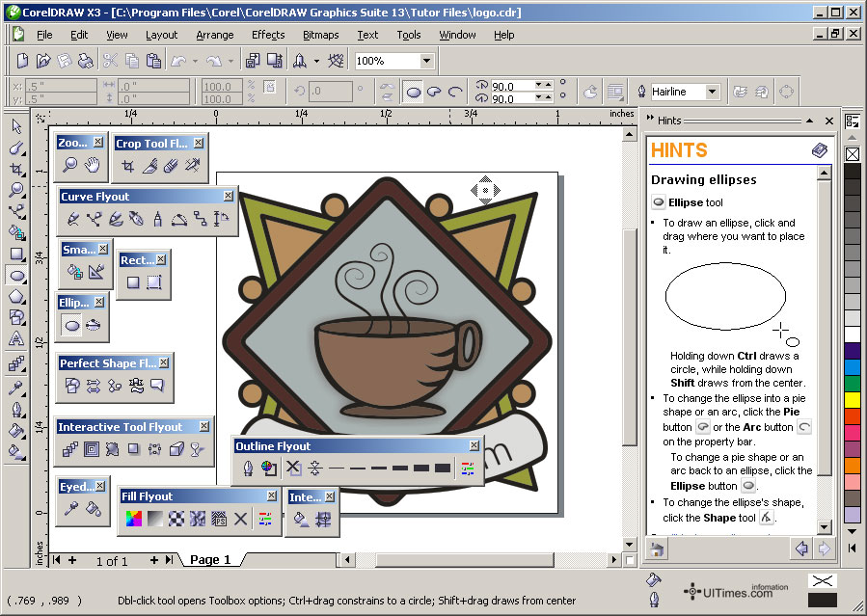The image size is (867, 616).
Task: Select the Polygon tool in the toolbox
Action: click(x=16, y=297)
